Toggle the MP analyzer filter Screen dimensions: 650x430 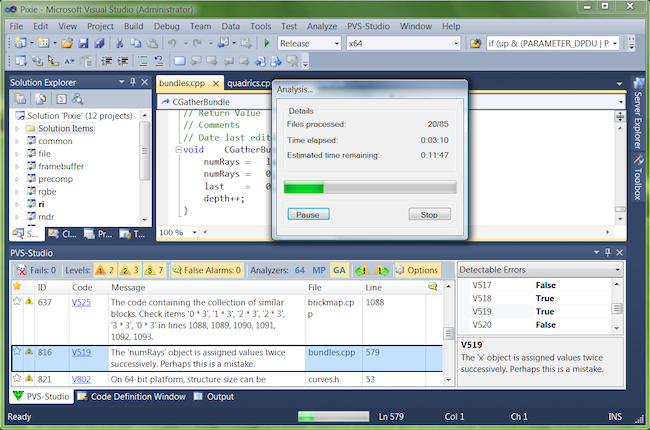point(319,270)
